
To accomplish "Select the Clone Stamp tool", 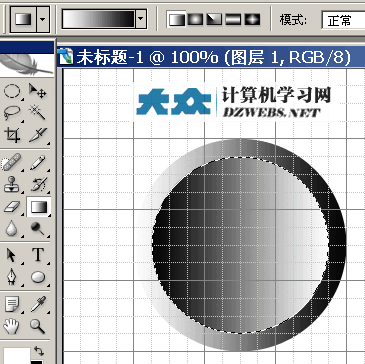I will click(x=13, y=184).
